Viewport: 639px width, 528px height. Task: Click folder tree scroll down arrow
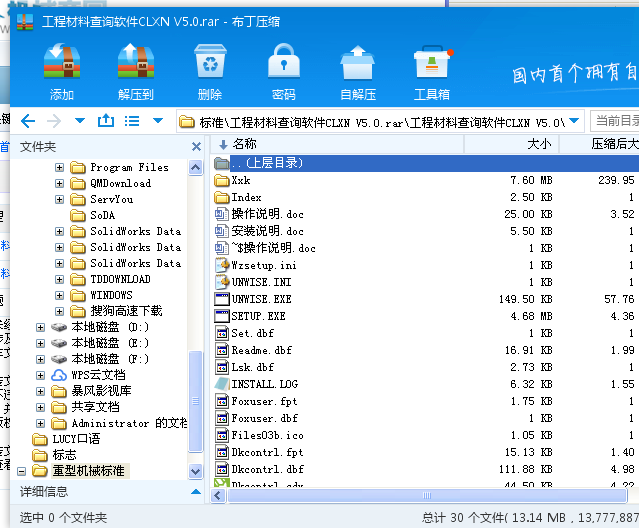(196, 471)
